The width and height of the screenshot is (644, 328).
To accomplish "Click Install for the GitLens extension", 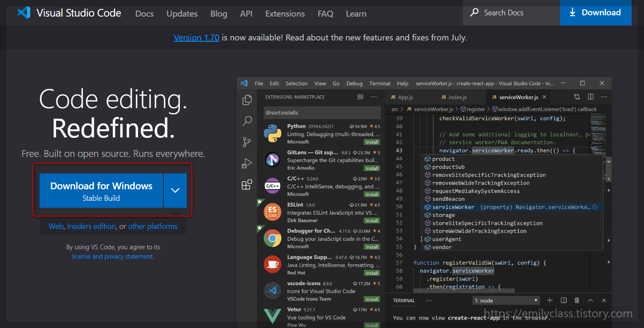I will click(x=372, y=168).
